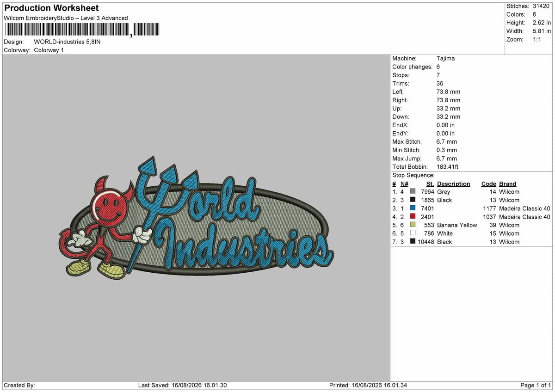
Task: Click the 'Brand' column header
Action: pos(507,184)
